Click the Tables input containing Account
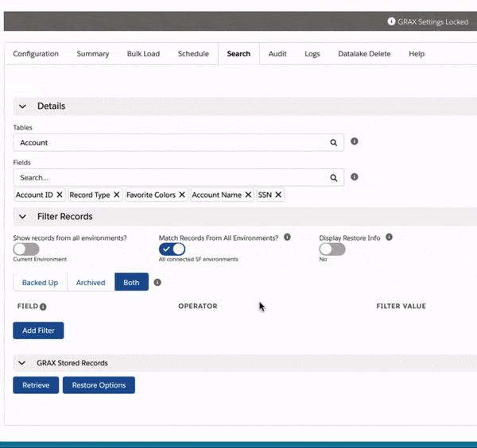 point(179,142)
